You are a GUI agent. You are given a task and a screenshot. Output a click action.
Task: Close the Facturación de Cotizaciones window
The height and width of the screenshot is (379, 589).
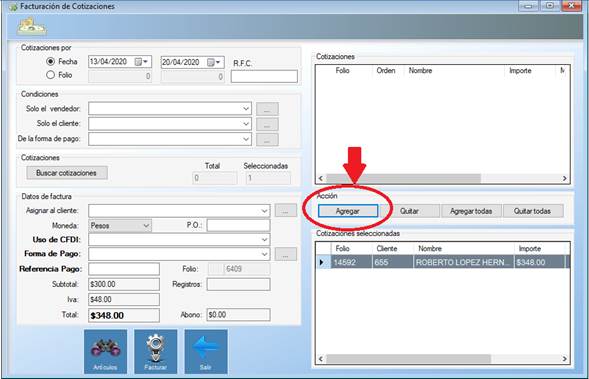point(571,6)
